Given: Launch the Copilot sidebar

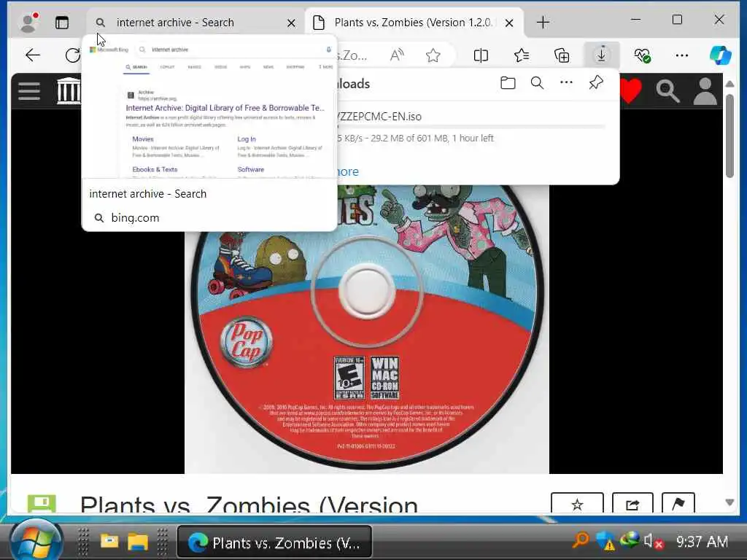Looking at the screenshot, I should click(720, 55).
